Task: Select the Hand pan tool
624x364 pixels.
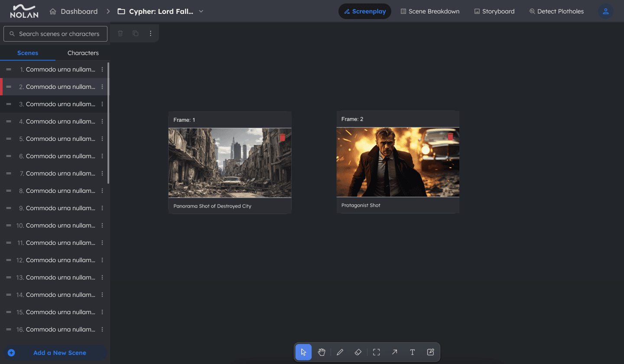Action: [x=322, y=352]
